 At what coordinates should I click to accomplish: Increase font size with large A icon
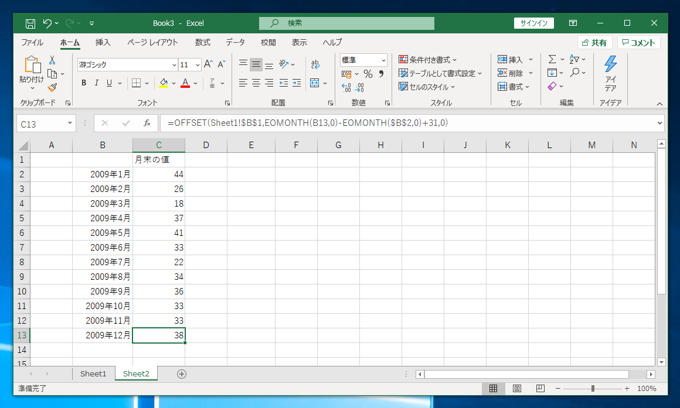[208, 65]
